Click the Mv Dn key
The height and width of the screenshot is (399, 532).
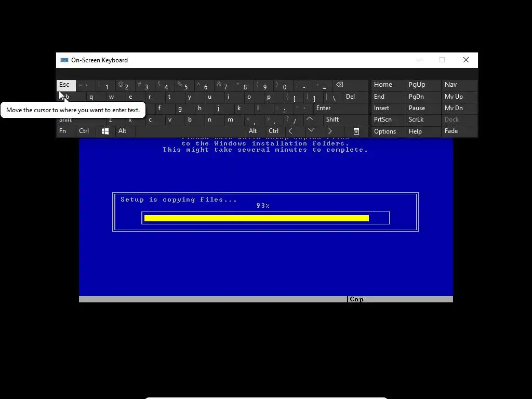(459, 108)
